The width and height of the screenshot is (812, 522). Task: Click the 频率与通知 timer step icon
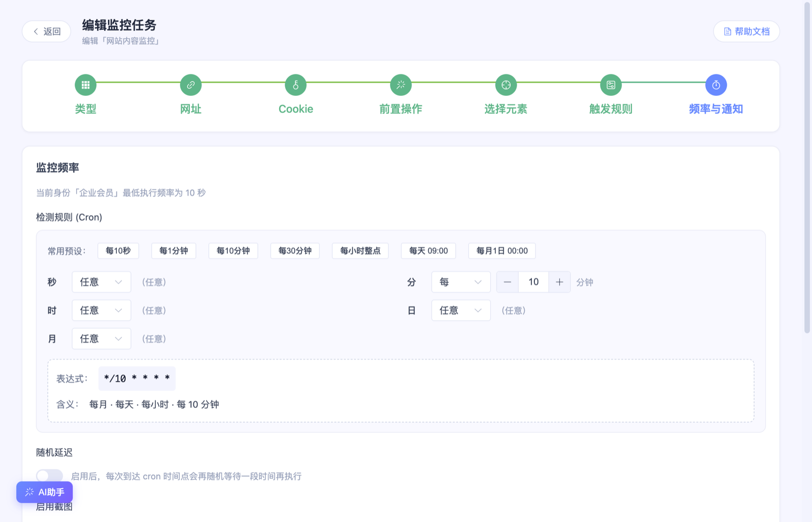coord(716,85)
